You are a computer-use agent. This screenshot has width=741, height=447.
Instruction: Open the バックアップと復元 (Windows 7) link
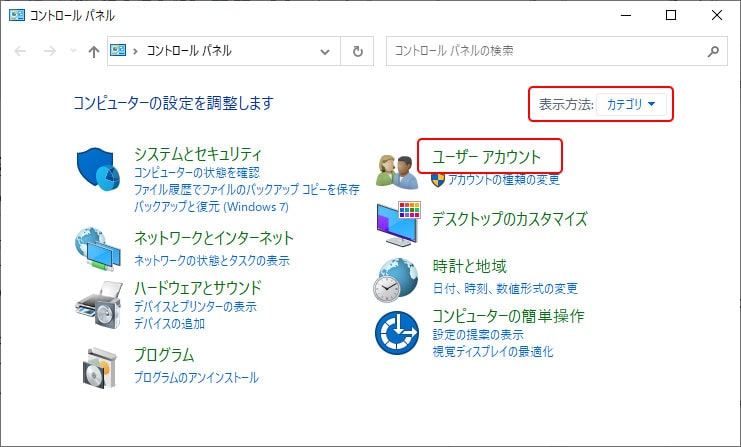[x=211, y=206]
